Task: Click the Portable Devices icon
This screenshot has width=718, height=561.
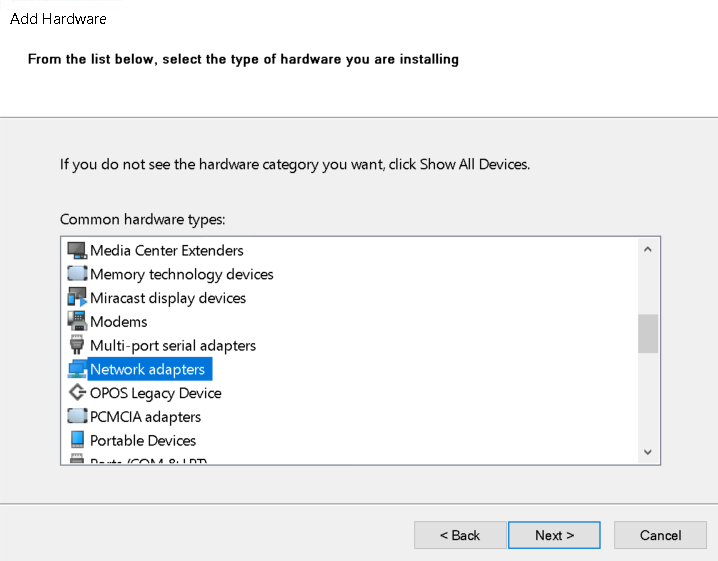Action: tap(77, 441)
